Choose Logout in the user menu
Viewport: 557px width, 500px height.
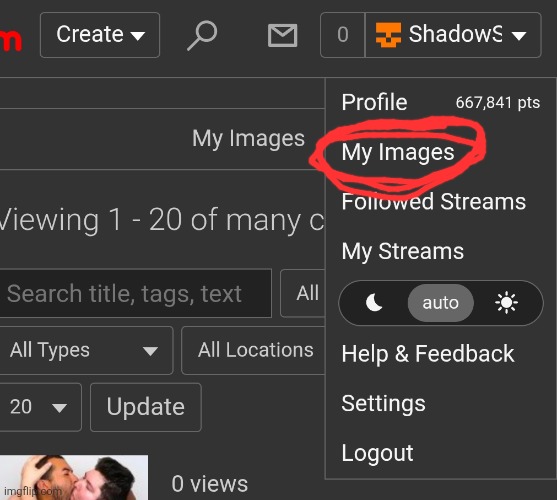[377, 453]
